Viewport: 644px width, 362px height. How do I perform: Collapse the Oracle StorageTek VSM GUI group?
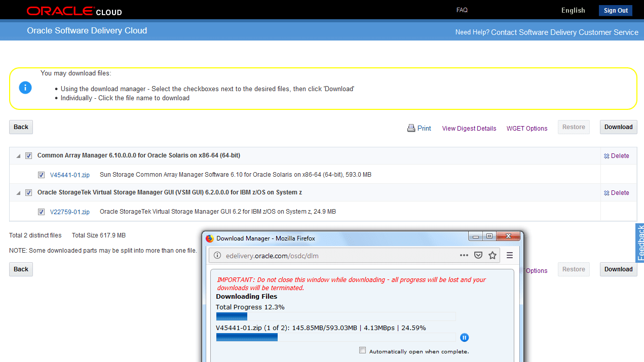point(18,193)
